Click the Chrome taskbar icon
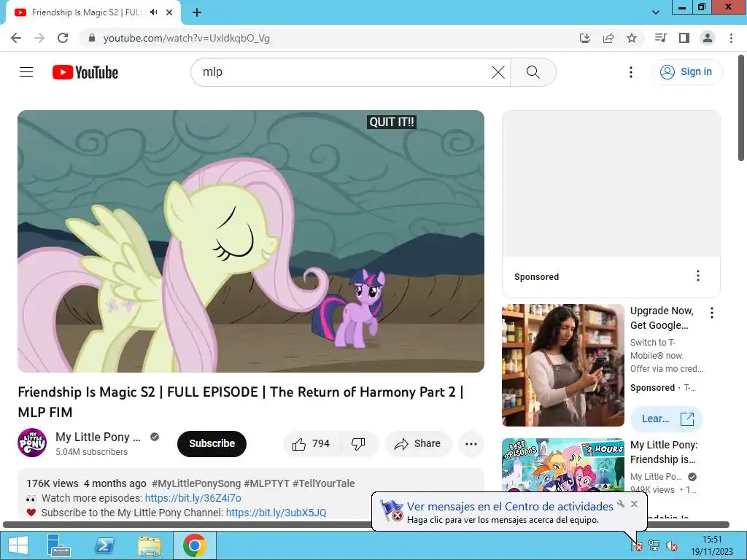This screenshot has height=560, width=747. pos(195,545)
